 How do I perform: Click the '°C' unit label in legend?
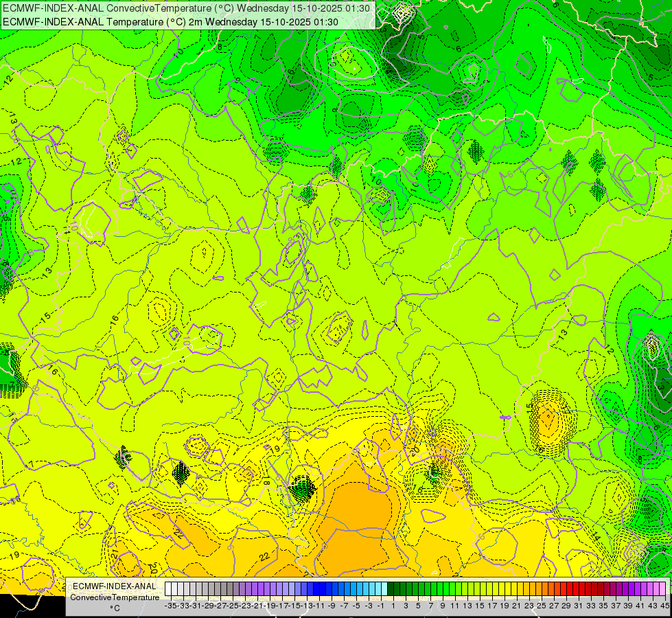pyautogui.click(x=115, y=608)
